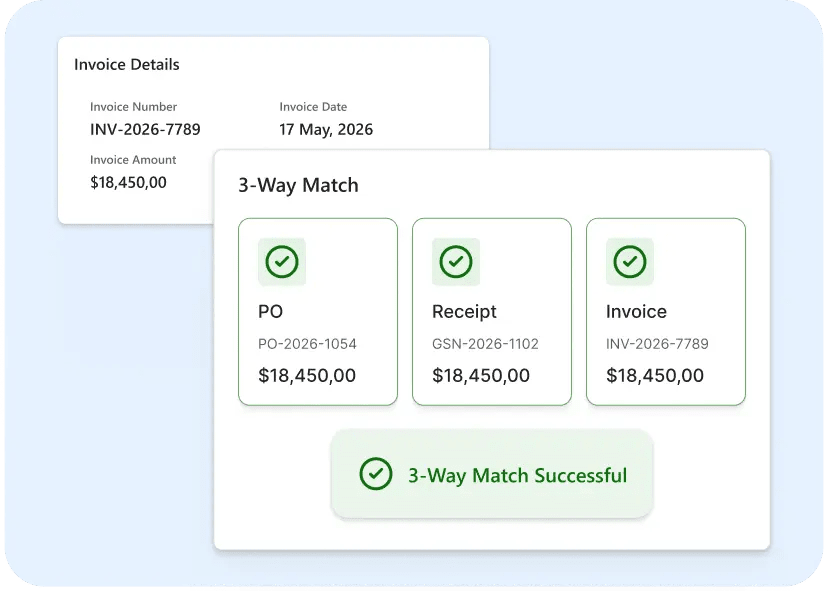The width and height of the screenshot is (829, 591).
Task: Click the PO card checkmark icon
Action: (x=282, y=262)
